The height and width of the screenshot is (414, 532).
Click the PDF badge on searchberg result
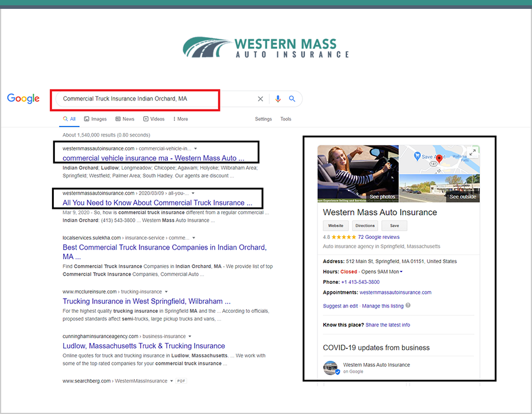(x=181, y=381)
